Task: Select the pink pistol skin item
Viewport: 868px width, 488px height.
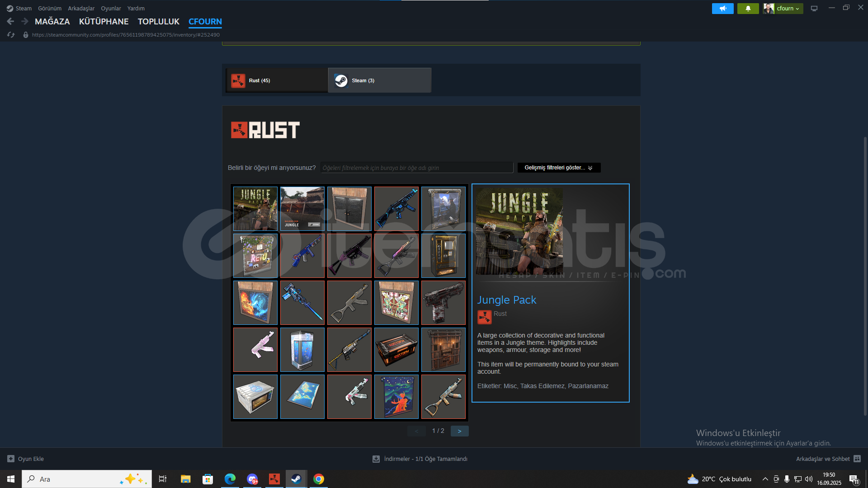Action: (255, 350)
